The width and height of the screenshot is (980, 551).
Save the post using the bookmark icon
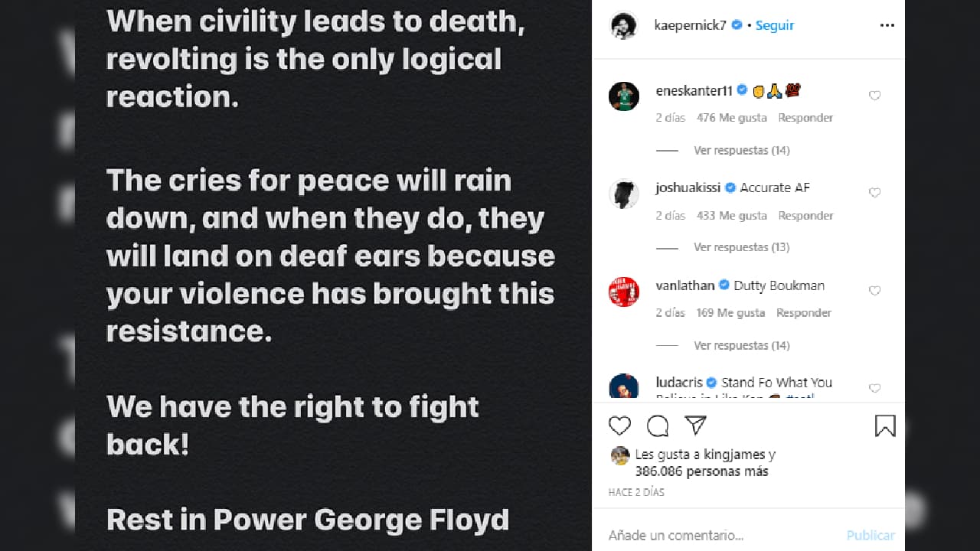tap(885, 425)
